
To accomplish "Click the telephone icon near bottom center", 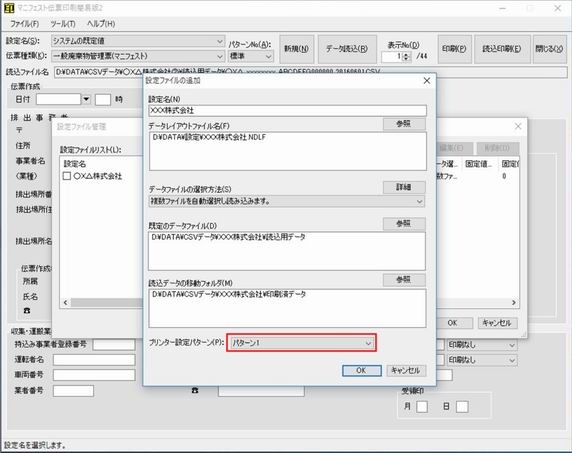I will click(x=195, y=390).
